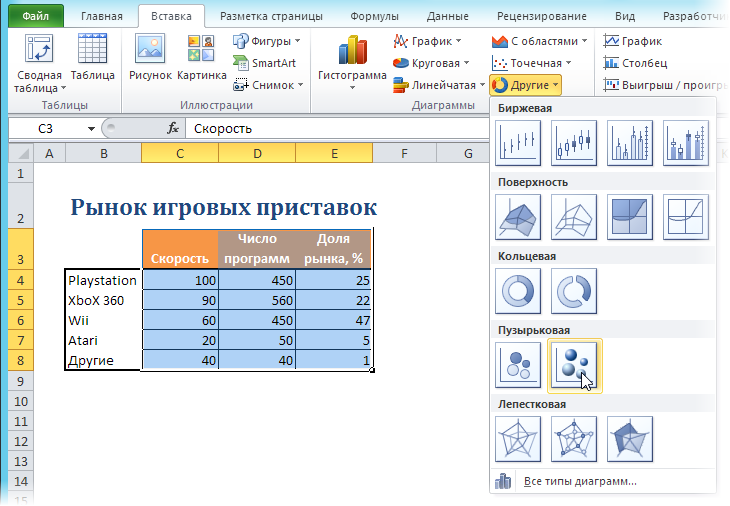730x506 pixels.
Task: Collapse the Другие charts dropdown
Action: 526,85
